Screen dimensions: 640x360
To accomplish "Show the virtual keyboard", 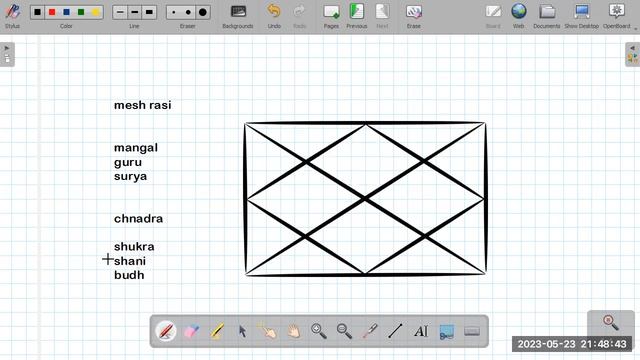I will click(x=472, y=331).
